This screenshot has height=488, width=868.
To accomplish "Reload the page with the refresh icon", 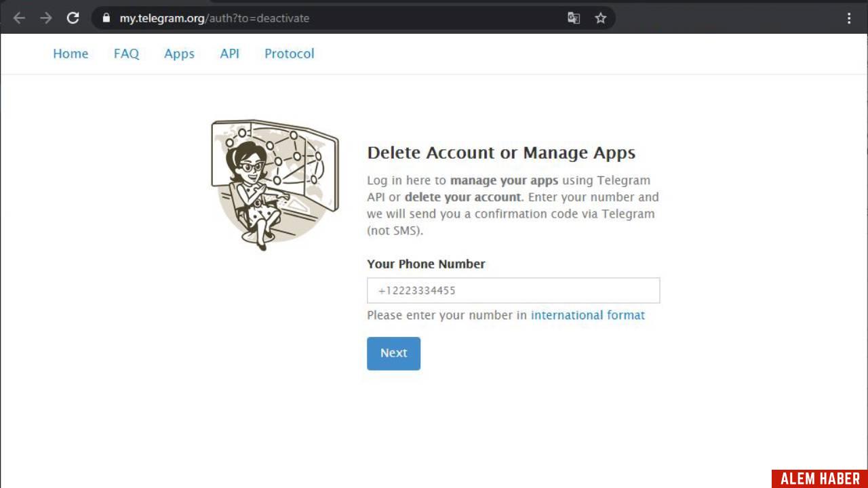I will pyautogui.click(x=73, y=18).
